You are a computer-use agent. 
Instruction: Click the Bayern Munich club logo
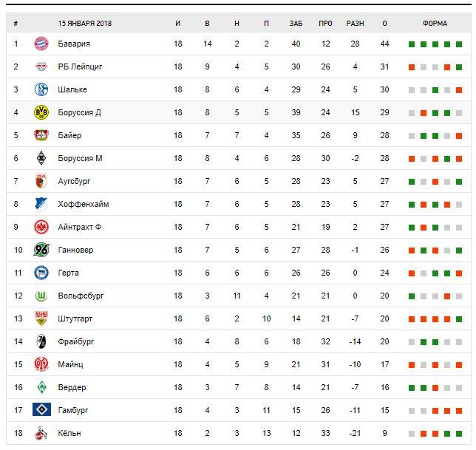41,44
